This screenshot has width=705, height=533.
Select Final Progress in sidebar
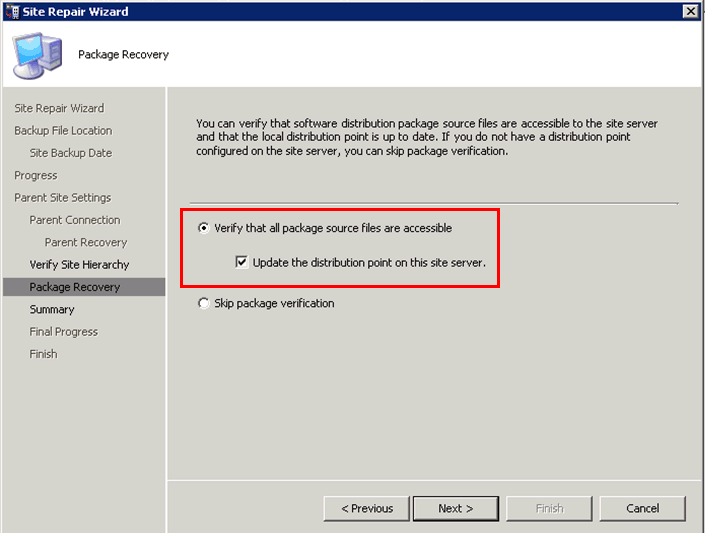point(63,332)
